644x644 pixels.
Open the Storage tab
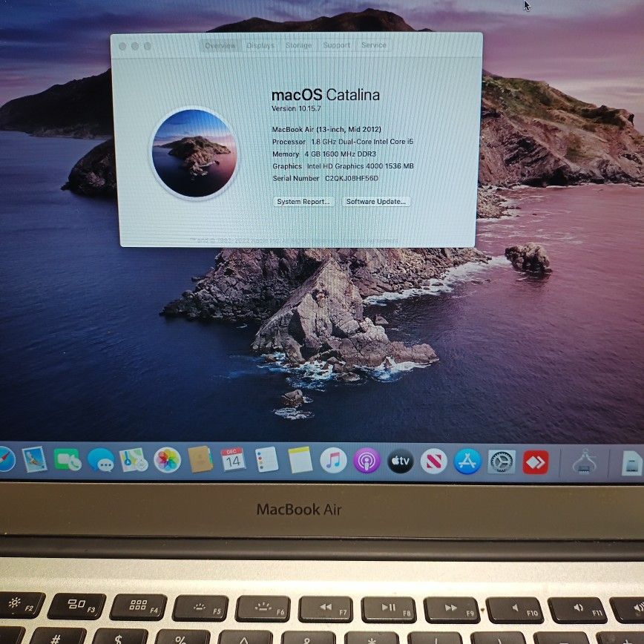[298, 45]
